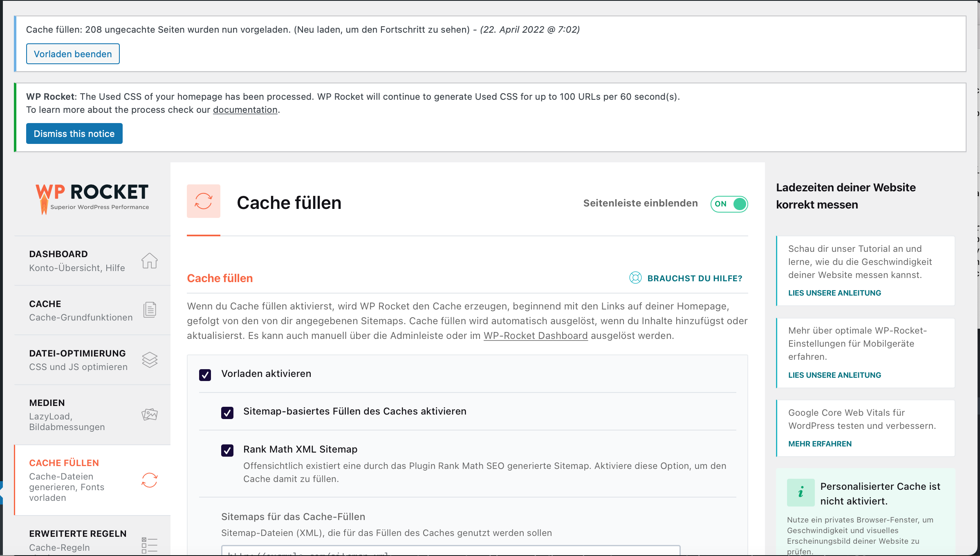Viewport: 980px width, 556px height.
Task: Open the Medien settings section
Action: tap(92, 415)
